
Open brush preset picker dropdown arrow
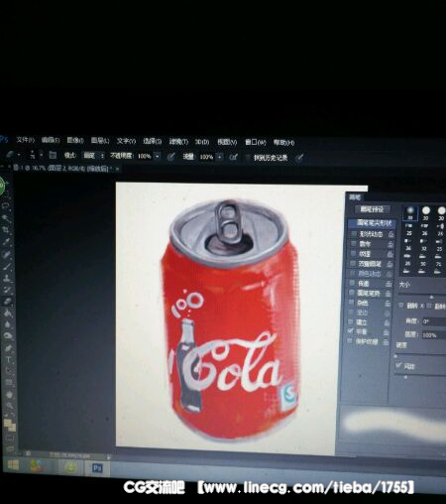42,155
